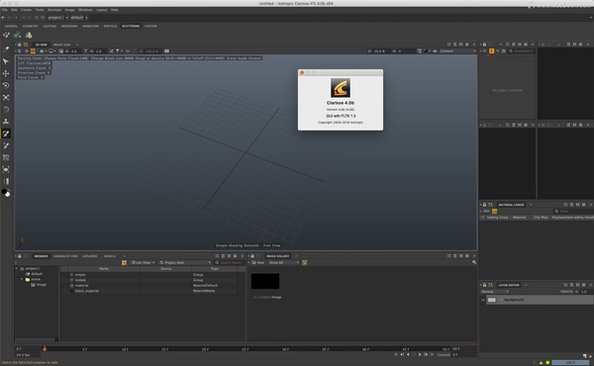Select the scale tool in left toolbar
The image size is (594, 366).
click(x=6, y=97)
